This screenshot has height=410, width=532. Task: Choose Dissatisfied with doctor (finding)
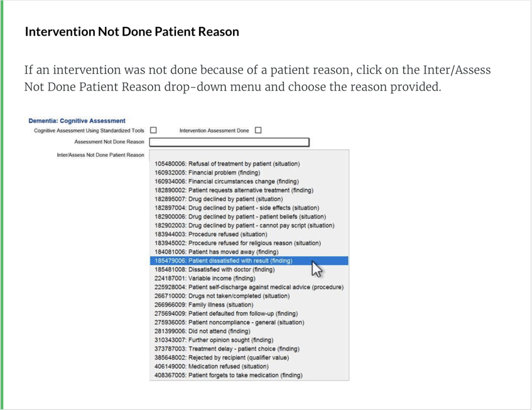[214, 269]
